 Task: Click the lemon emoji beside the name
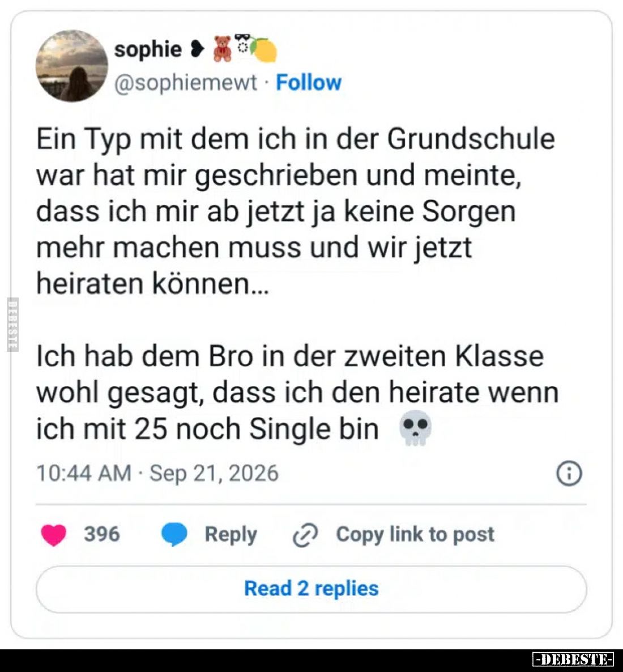(x=264, y=50)
